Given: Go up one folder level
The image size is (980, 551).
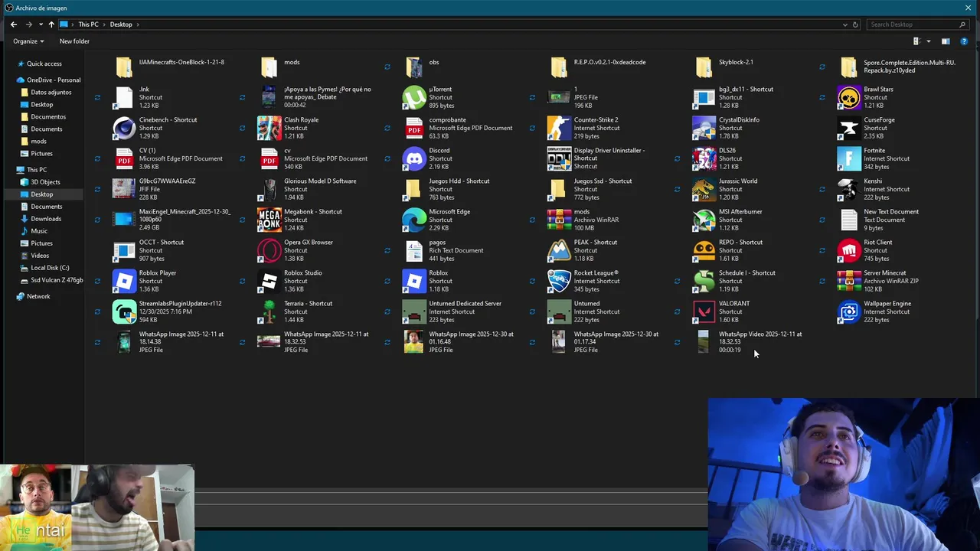Looking at the screenshot, I should 51,24.
